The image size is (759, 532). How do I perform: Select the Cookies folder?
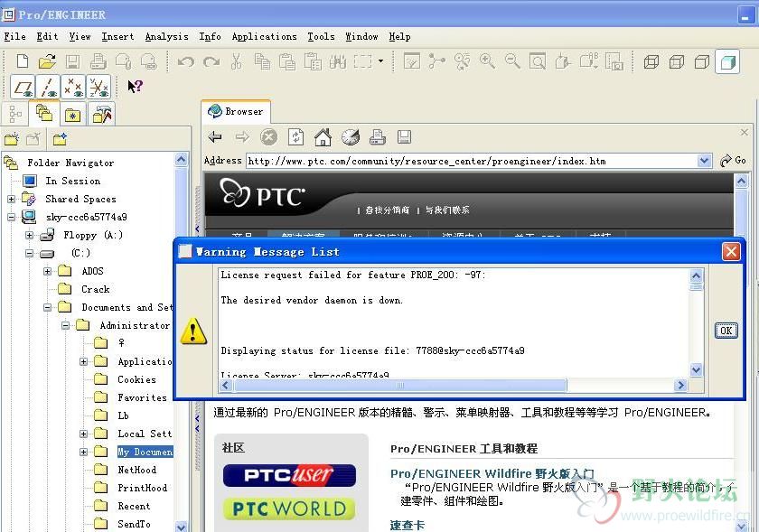click(x=136, y=380)
